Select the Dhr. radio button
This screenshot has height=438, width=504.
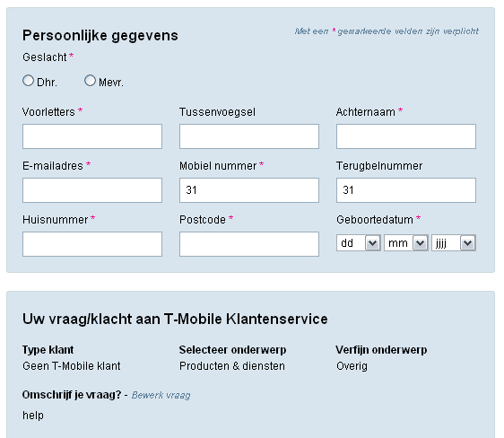point(29,81)
